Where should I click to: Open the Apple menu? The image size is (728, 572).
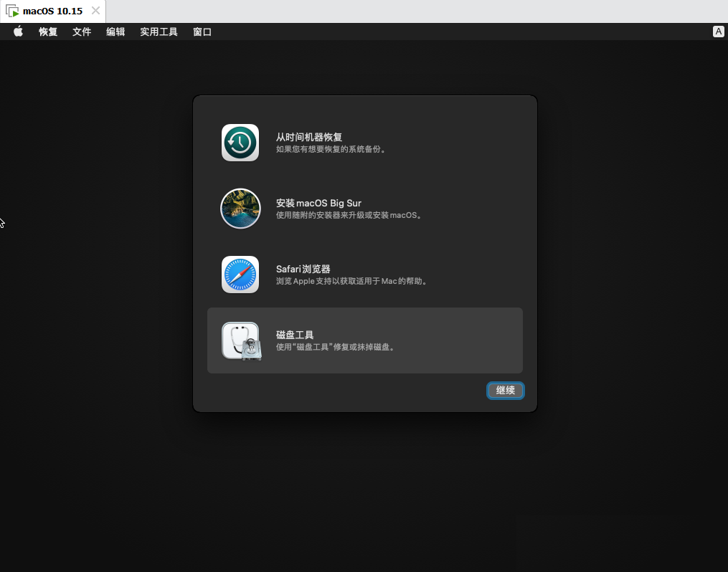point(18,32)
